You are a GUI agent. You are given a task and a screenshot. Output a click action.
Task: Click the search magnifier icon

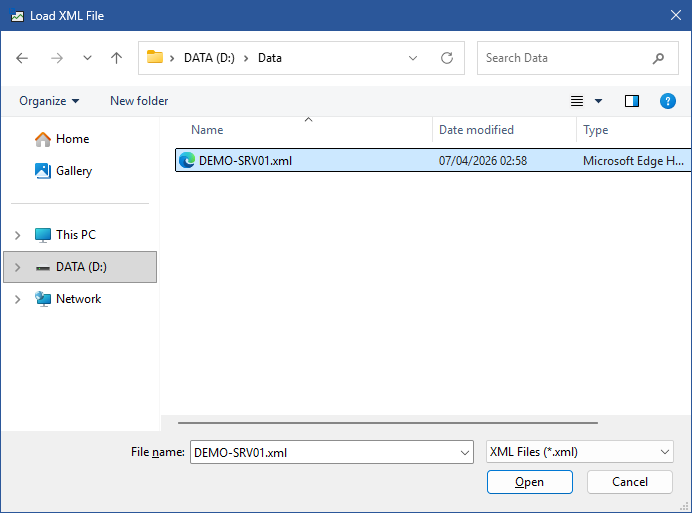(658, 58)
